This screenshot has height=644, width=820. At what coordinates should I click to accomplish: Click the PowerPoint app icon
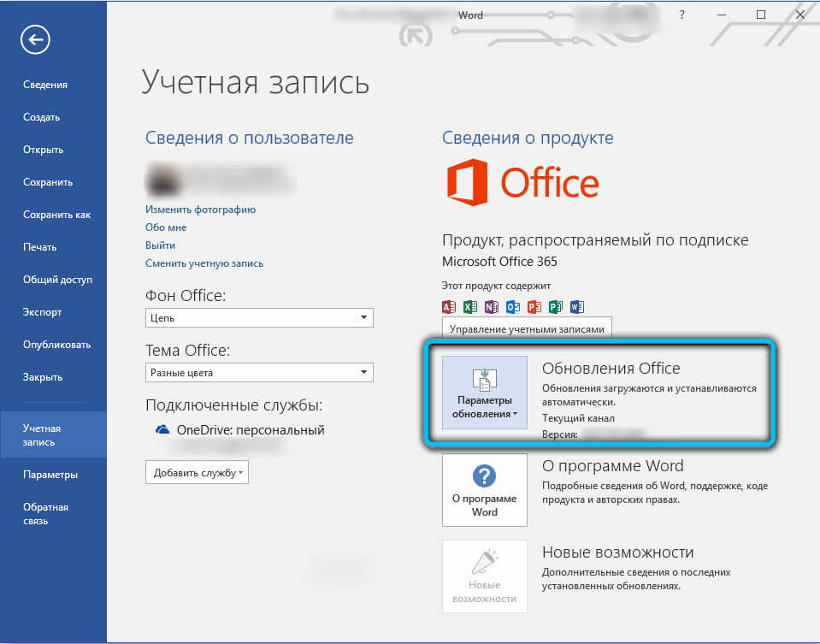tap(534, 307)
